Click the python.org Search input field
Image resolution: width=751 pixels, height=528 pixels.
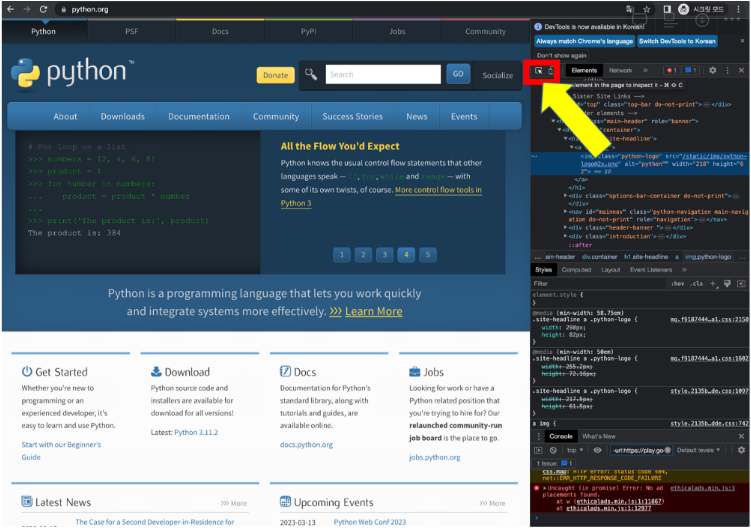point(383,74)
